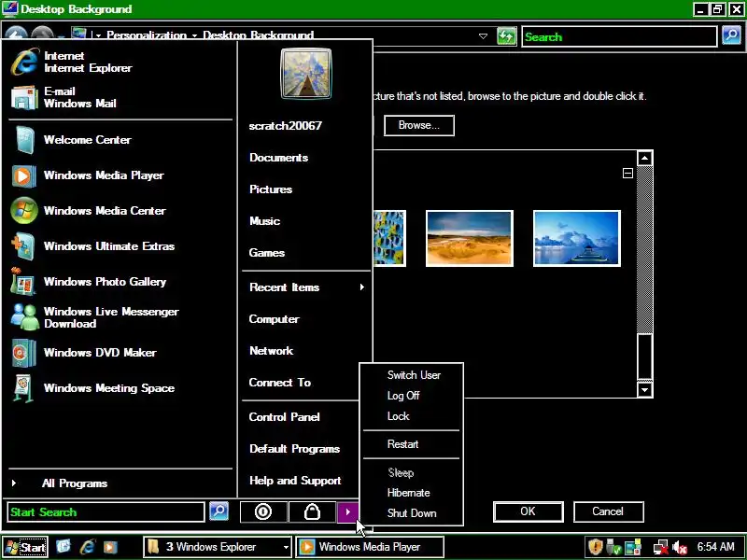Select Hibernate in the power menu

pos(408,493)
